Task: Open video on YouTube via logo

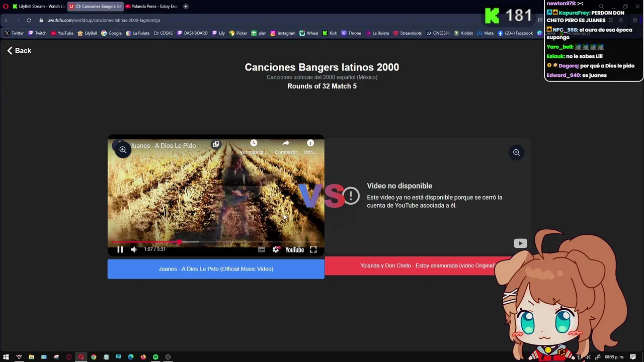Action: (294, 249)
